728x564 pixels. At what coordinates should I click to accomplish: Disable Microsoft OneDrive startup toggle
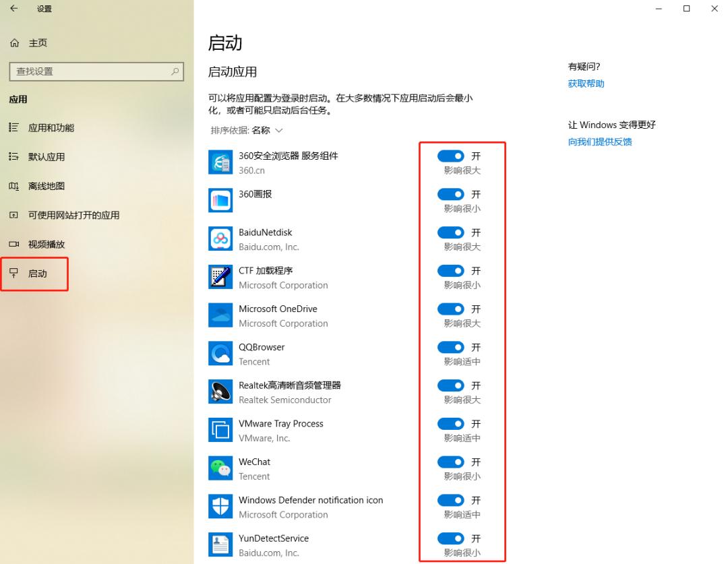tap(451, 309)
